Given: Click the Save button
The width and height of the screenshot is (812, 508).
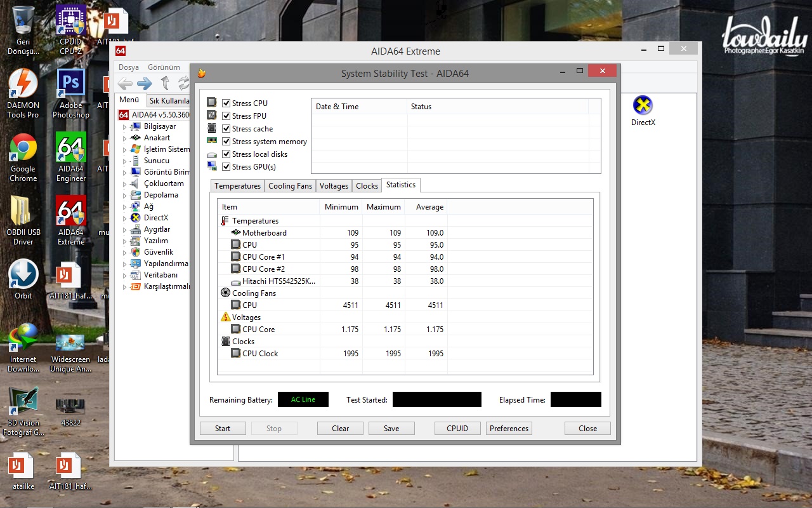Looking at the screenshot, I should click(x=391, y=429).
